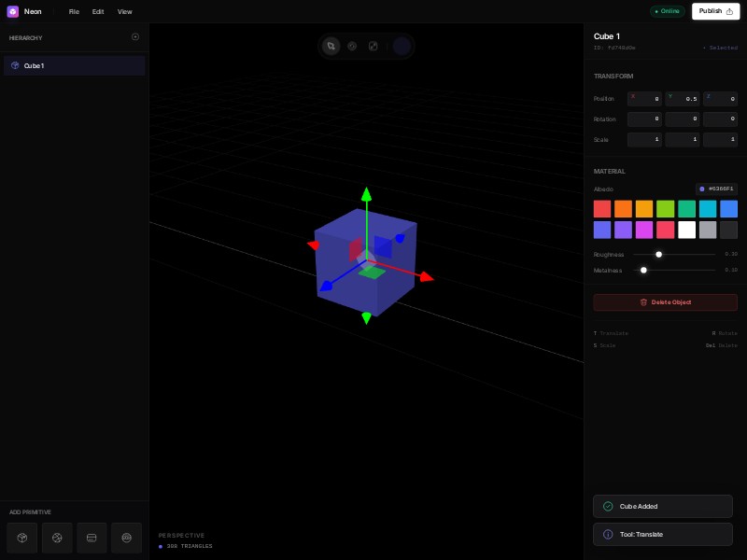Open the Edit menu dropdown
This screenshot has height=560, width=747.
(x=97, y=12)
